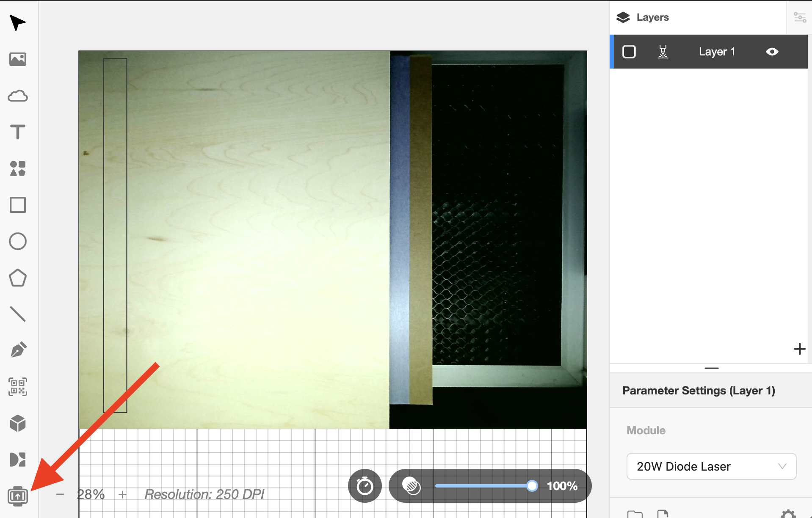Open the image import tool
The height and width of the screenshot is (518, 812).
17,59
